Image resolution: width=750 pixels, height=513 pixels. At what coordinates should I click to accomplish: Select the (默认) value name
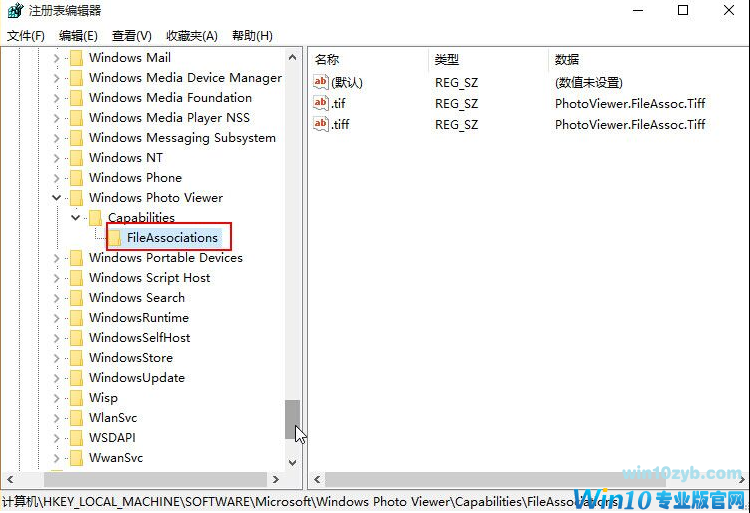pos(347,83)
